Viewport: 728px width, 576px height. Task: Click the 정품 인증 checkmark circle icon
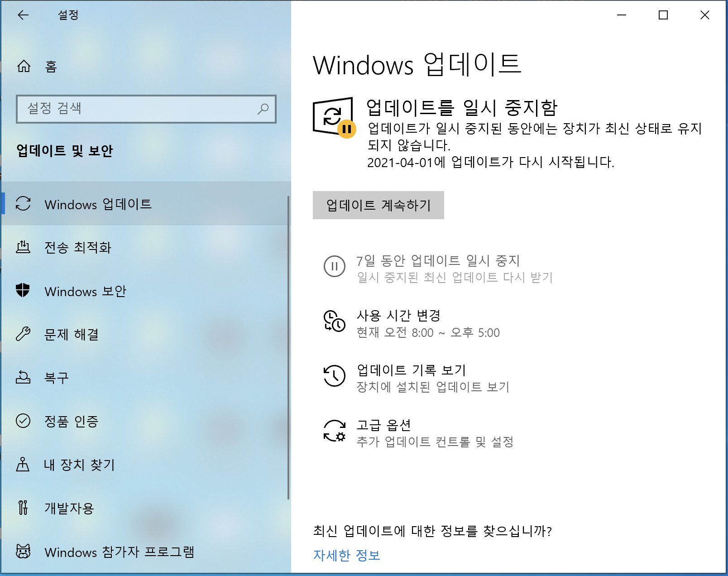point(23,421)
